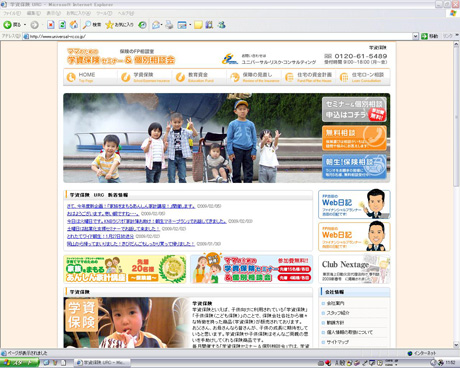460x368 pixels.
Task: Click the vertical scrollbar down arrow
Action: (x=456, y=345)
